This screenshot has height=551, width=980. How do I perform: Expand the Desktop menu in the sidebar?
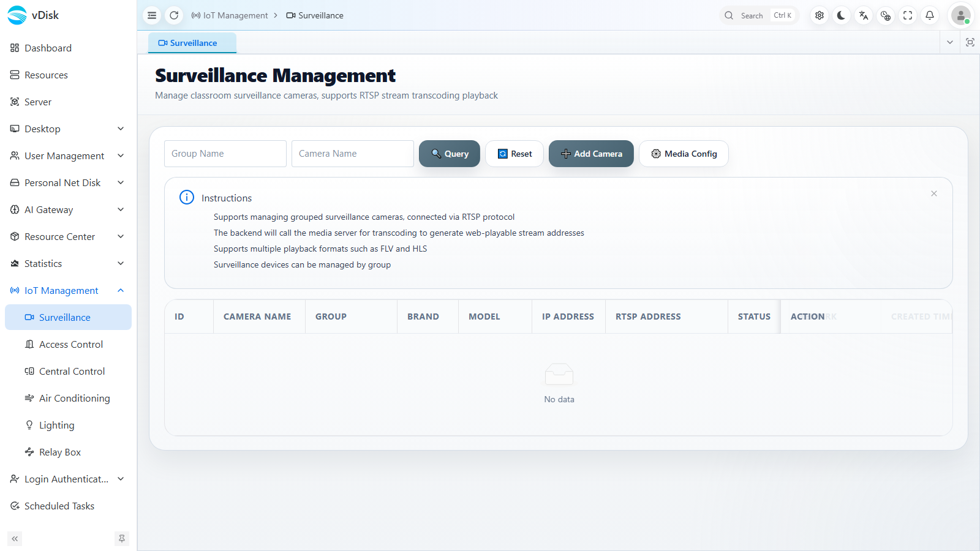point(68,129)
